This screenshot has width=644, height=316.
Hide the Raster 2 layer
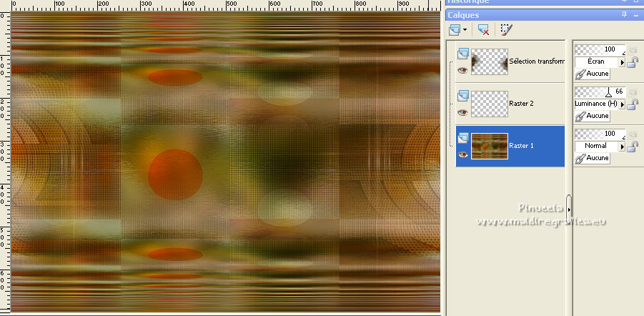[463, 112]
